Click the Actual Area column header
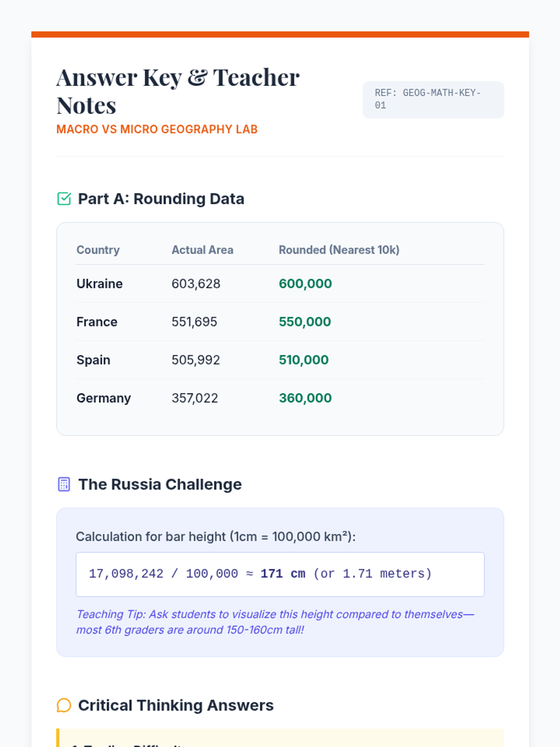This screenshot has height=747, width=560. pos(202,250)
